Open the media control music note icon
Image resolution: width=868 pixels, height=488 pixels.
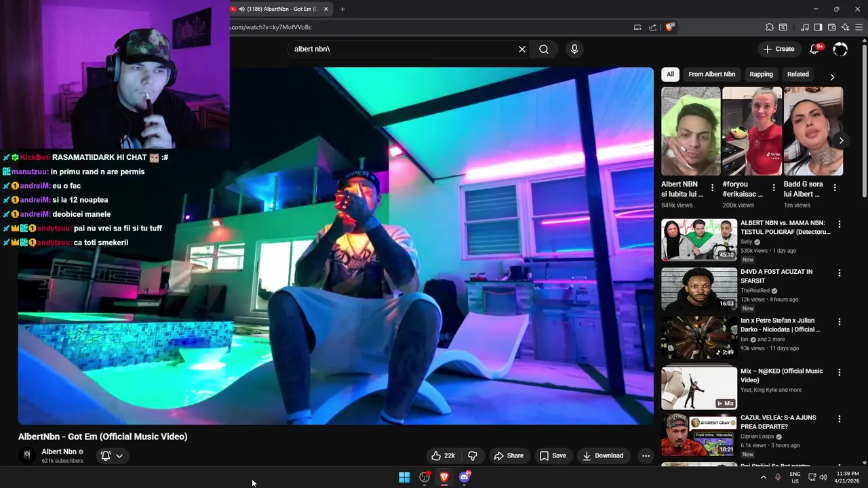[x=805, y=27]
